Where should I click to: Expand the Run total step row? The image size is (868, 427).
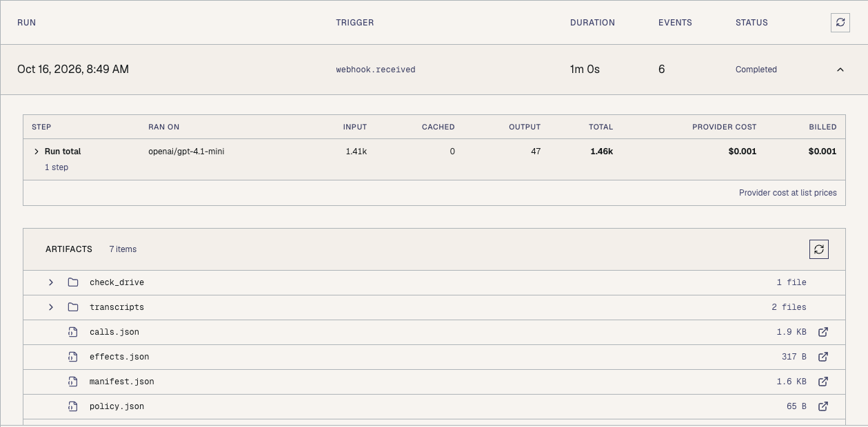coord(37,152)
